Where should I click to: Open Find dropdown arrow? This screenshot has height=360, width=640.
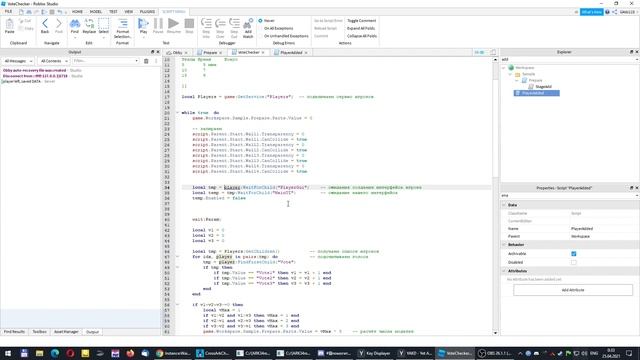coord(75,38)
